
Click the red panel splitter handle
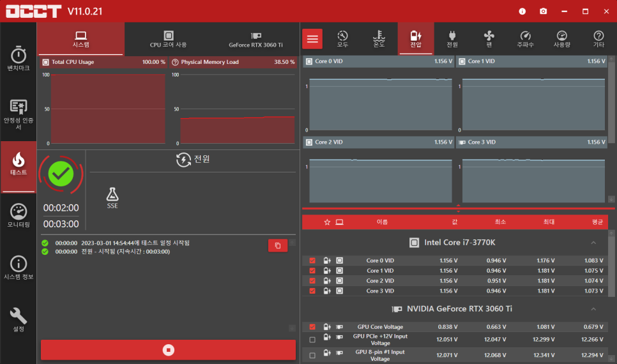pyautogui.click(x=458, y=208)
